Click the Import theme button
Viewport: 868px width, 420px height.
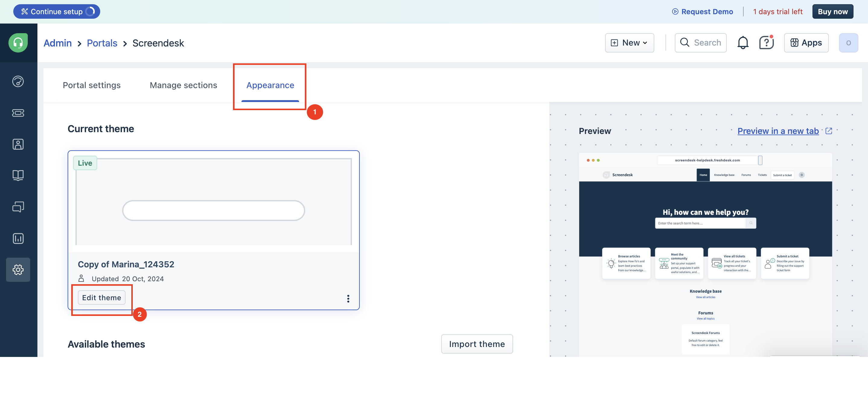pos(477,344)
